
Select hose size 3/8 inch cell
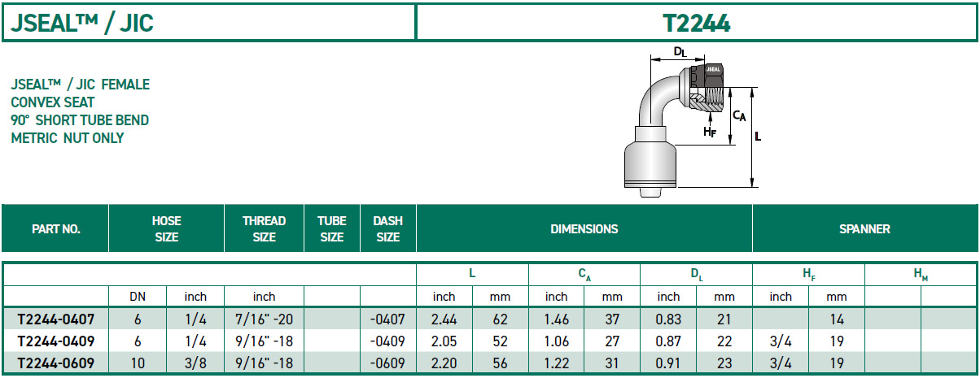195,363
